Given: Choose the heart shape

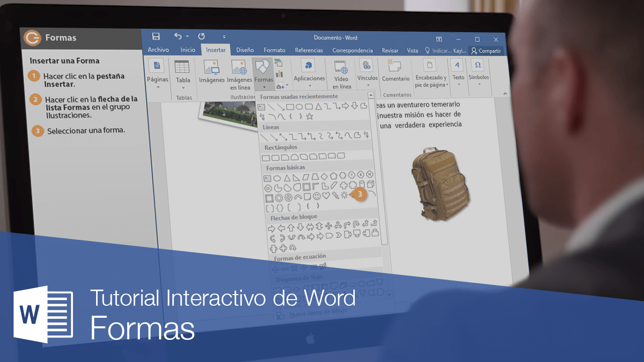Looking at the screenshot, I should click(x=326, y=196).
